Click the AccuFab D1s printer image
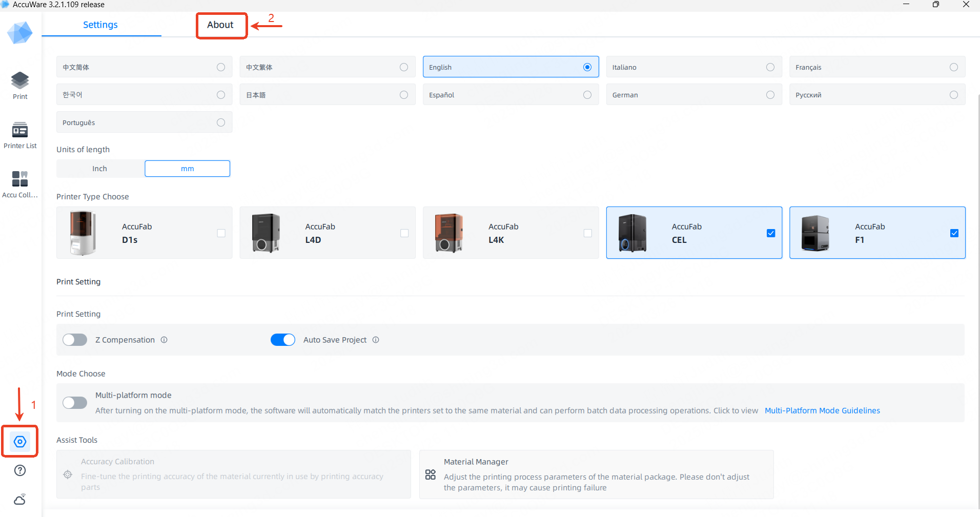 83,233
